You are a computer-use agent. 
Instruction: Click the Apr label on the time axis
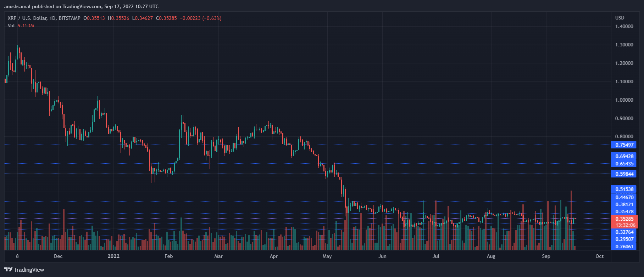point(273,256)
